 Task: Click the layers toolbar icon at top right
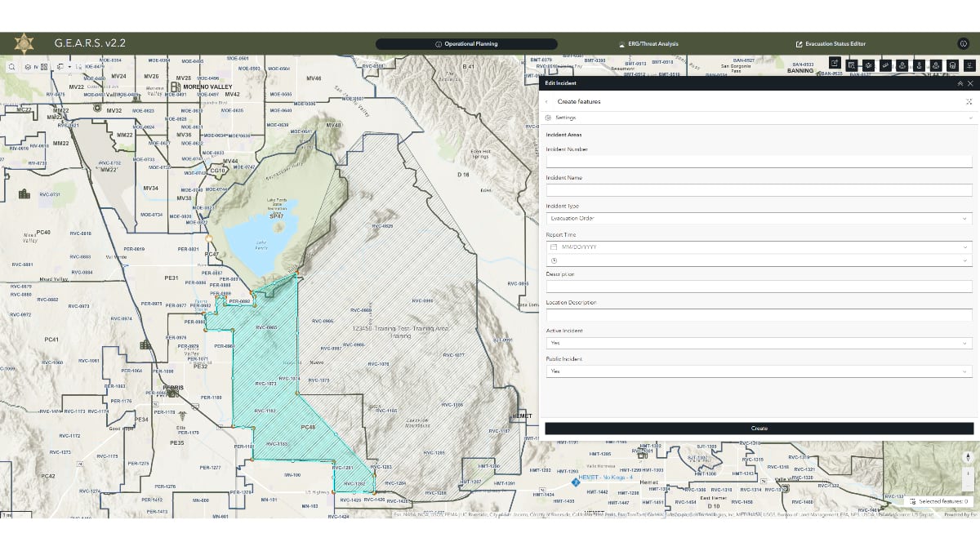click(x=970, y=65)
